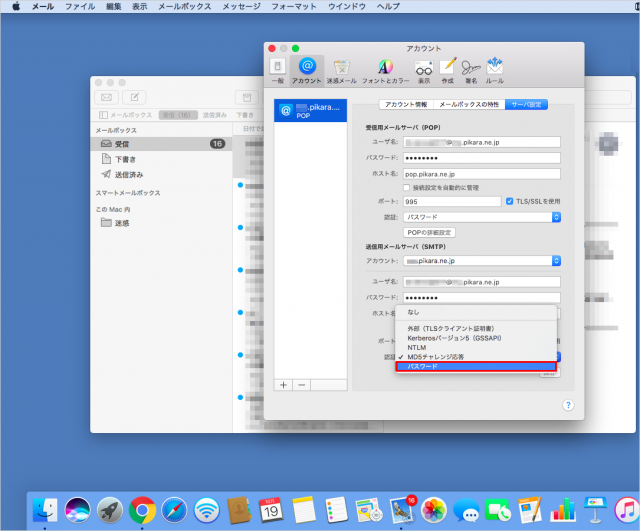Choose なし in authentication list

pos(476,312)
